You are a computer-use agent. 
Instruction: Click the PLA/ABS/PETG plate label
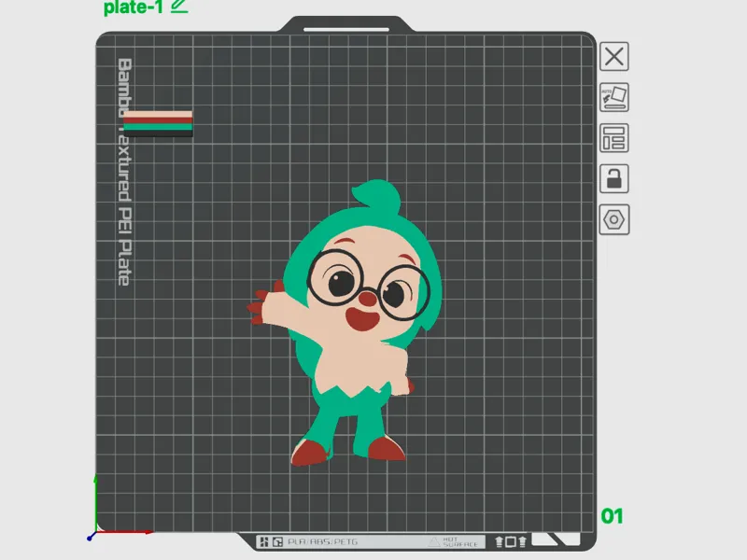click(322, 542)
